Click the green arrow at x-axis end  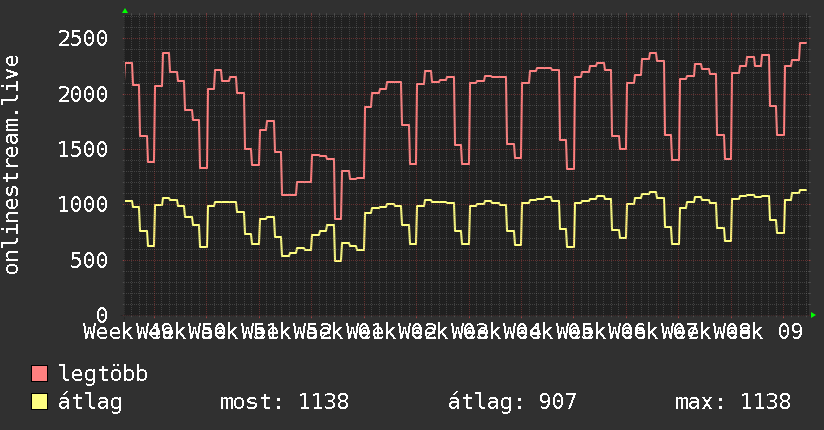[x=813, y=315]
